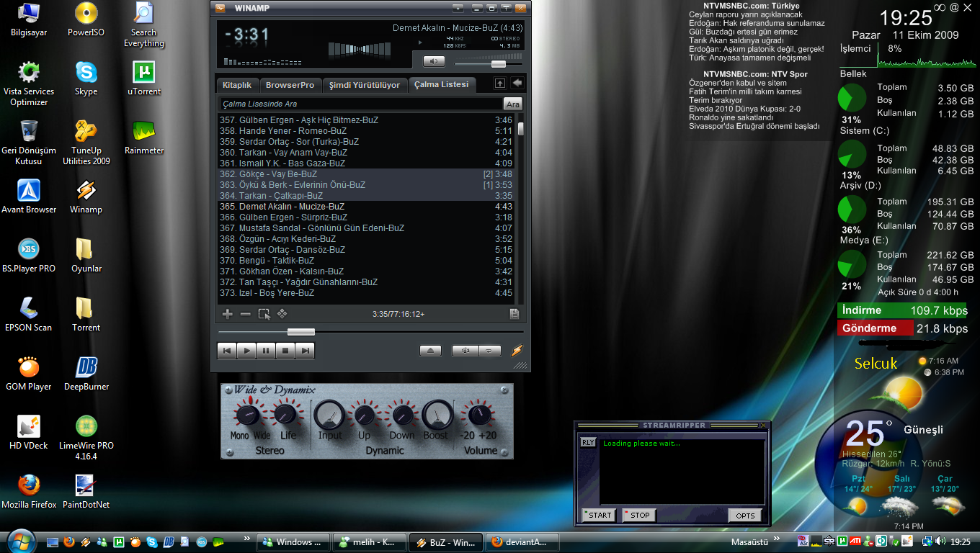This screenshot has width=980, height=553.
Task: Select Geri Dönüşüm Kutusu recycle bin
Action: [x=29, y=143]
